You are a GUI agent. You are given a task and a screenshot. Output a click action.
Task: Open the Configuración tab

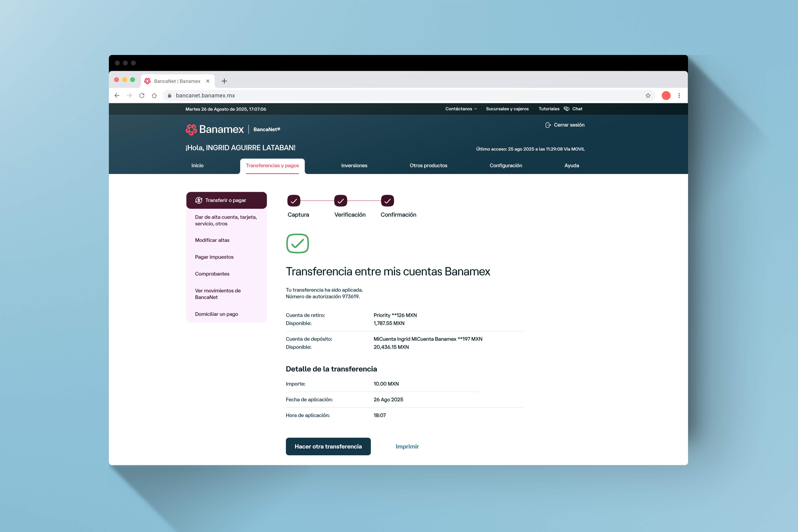506,166
